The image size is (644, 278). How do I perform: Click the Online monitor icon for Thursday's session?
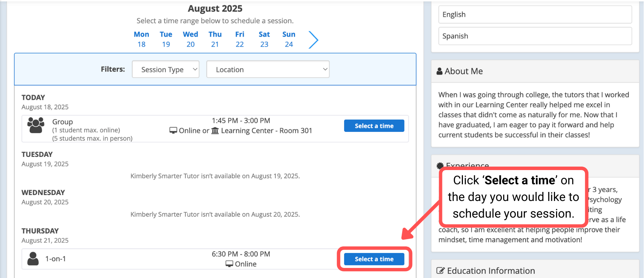click(x=229, y=264)
